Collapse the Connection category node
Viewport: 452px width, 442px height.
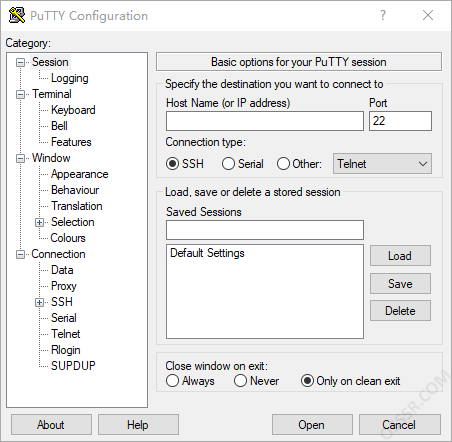pyautogui.click(x=21, y=255)
